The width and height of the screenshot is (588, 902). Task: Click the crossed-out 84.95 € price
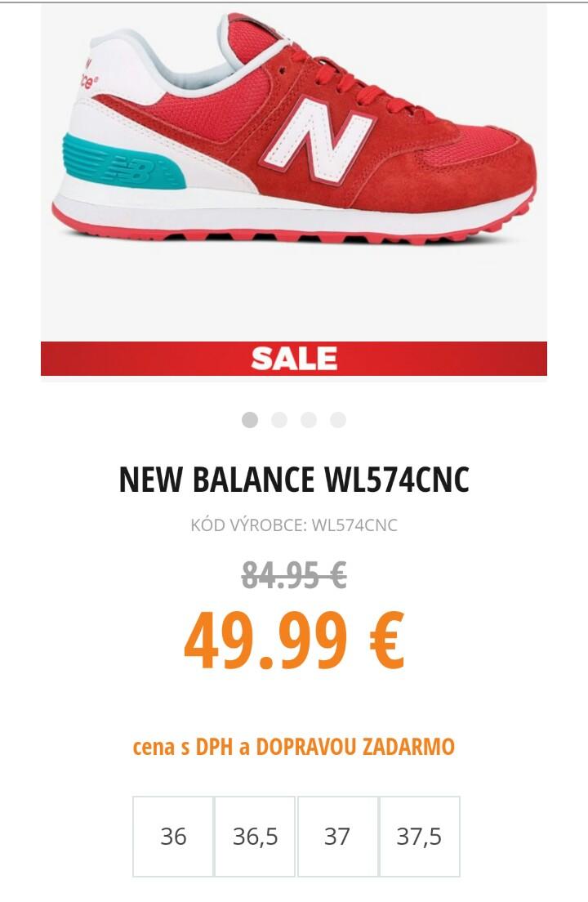tap(294, 574)
